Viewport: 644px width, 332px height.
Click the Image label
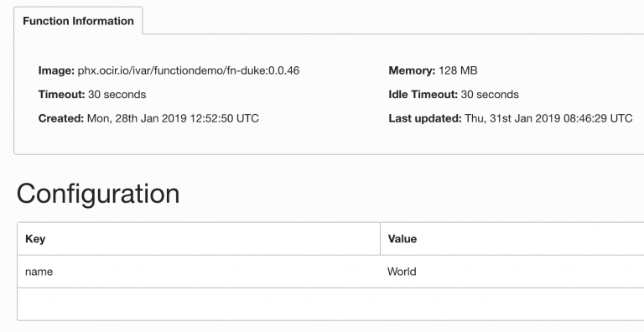coord(56,70)
